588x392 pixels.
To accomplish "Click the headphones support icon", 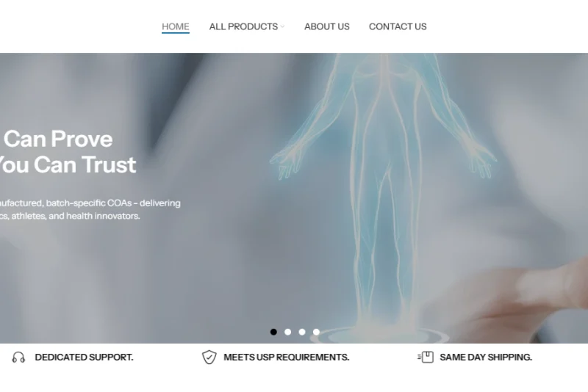I will [x=18, y=357].
